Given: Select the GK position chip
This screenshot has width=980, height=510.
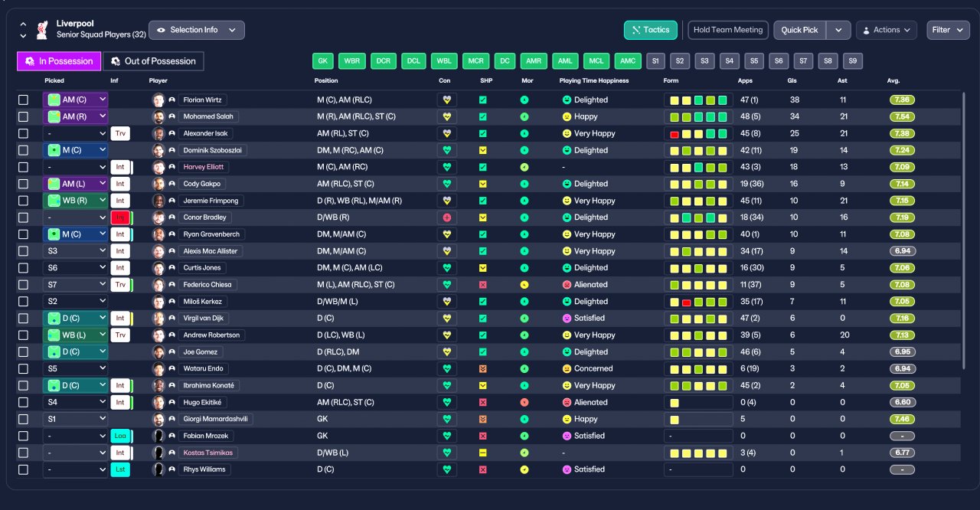Looking at the screenshot, I should (x=323, y=61).
